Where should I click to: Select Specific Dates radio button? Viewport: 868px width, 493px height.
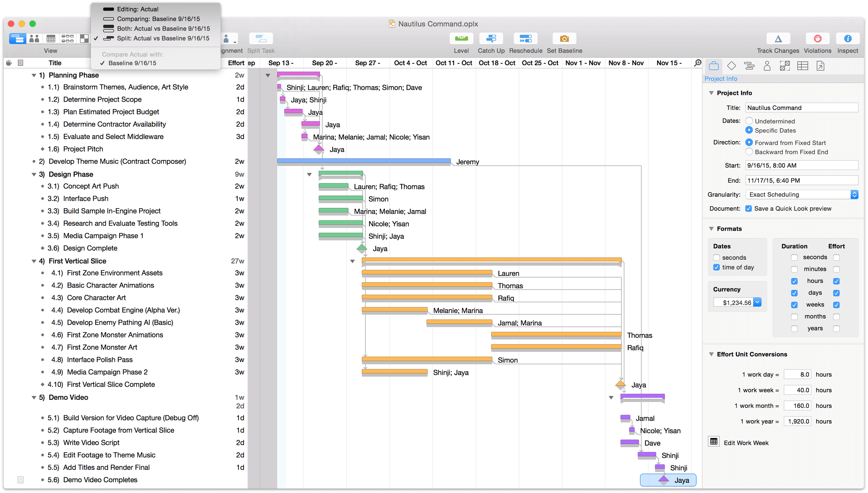click(749, 130)
